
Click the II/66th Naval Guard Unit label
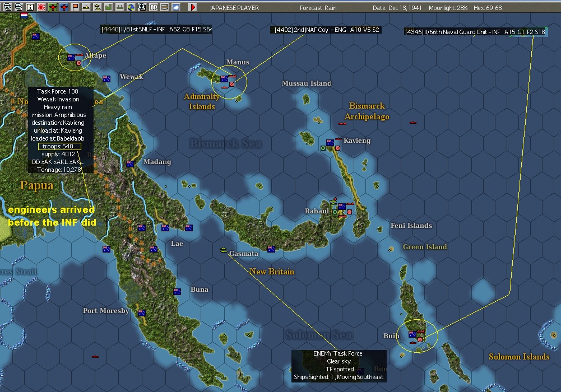coord(475,32)
